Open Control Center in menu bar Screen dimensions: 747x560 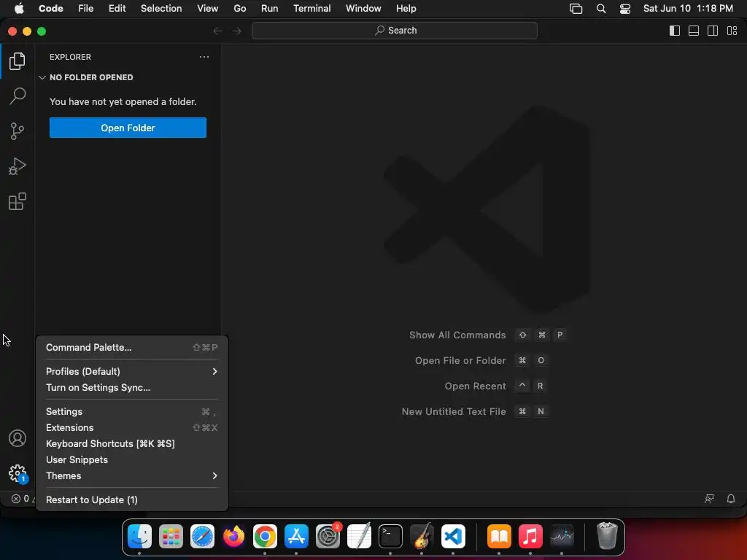tap(625, 9)
